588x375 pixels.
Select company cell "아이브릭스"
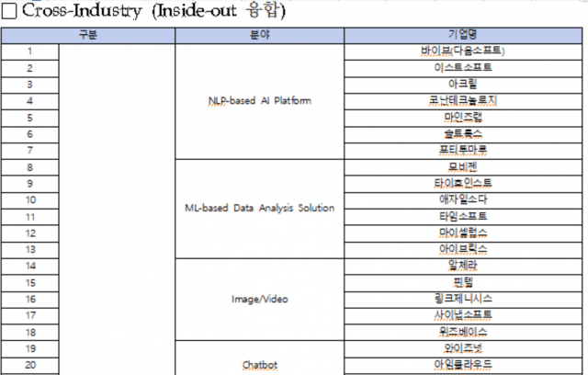coord(463,250)
